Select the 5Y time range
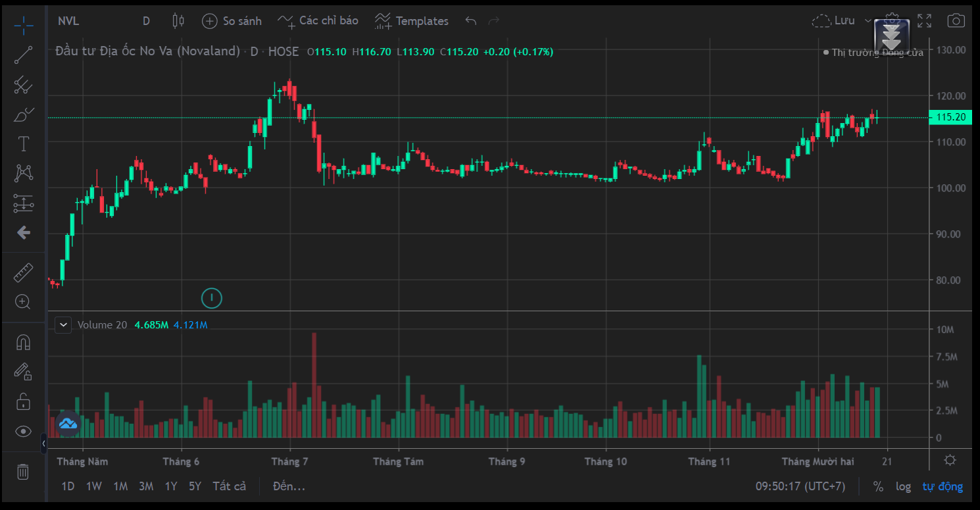Image resolution: width=980 pixels, height=510 pixels. click(195, 486)
